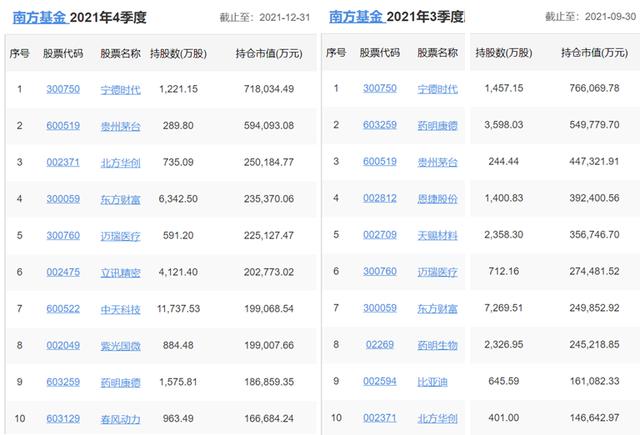Open the stock code link 02269
Viewport: 640px width, 435px height.
click(x=380, y=345)
